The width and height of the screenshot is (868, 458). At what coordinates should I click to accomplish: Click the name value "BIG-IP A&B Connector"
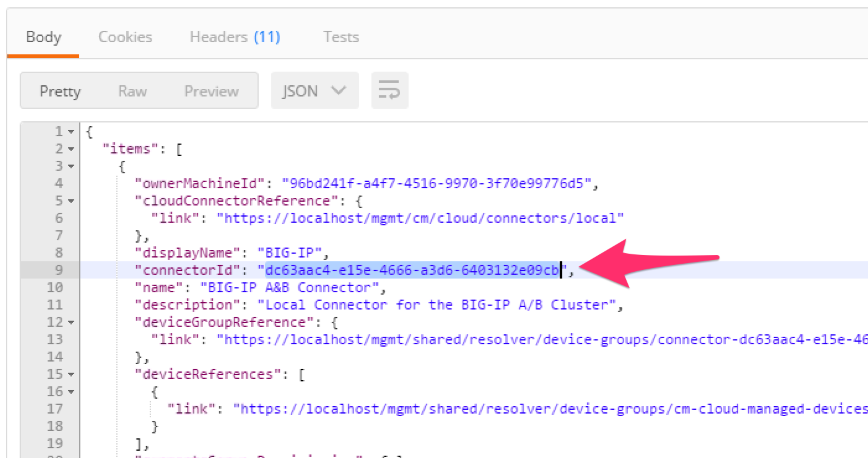290,287
